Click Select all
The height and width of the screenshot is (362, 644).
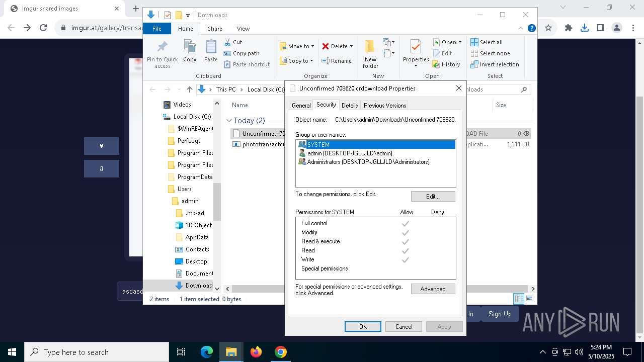click(487, 42)
